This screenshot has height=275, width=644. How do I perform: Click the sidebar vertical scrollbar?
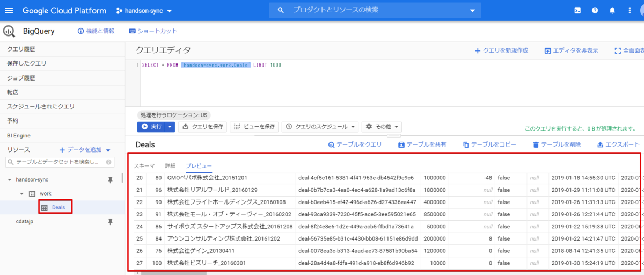(122, 177)
